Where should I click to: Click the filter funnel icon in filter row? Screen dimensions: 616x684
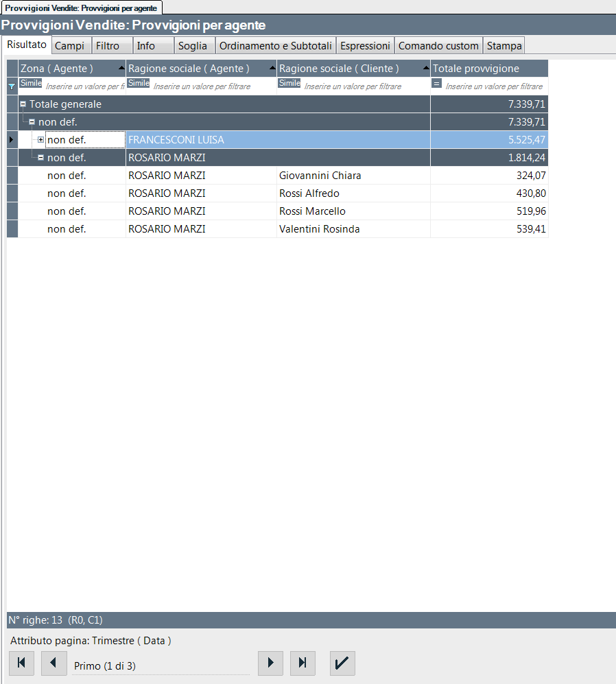tap(11, 86)
